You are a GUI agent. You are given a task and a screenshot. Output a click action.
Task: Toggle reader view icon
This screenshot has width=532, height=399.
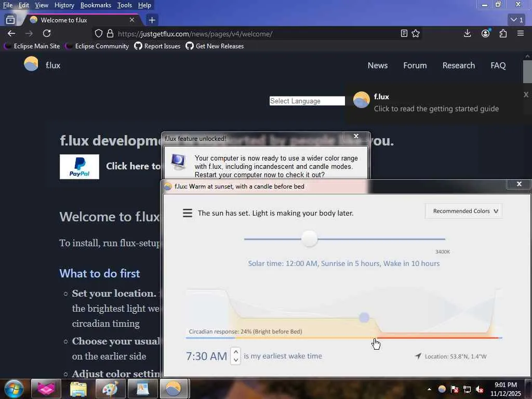click(404, 34)
